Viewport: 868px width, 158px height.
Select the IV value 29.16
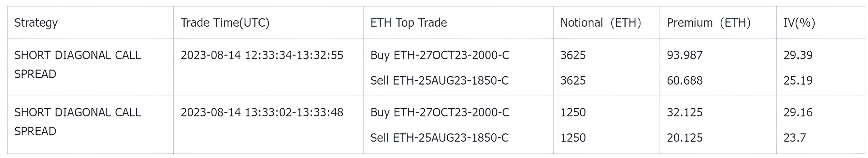click(798, 112)
